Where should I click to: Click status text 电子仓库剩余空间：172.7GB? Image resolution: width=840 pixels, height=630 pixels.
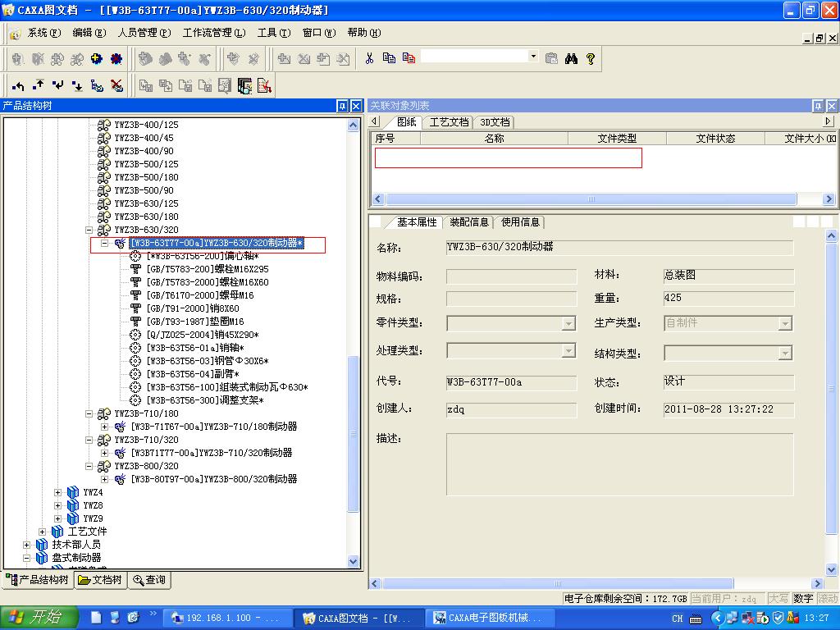pos(625,599)
